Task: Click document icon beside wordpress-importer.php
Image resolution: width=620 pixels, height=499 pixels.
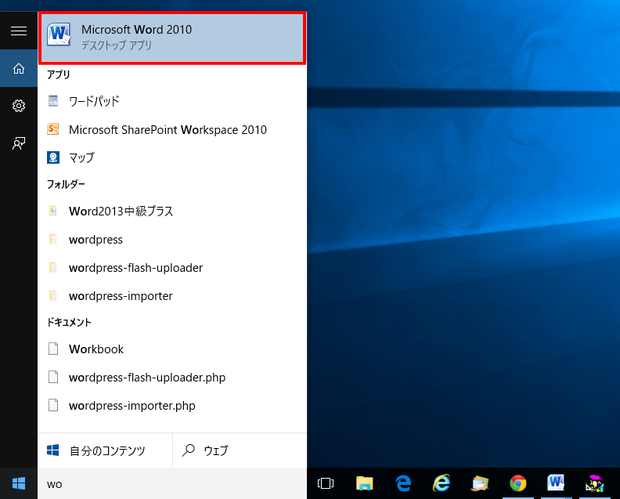Action: click(53, 405)
